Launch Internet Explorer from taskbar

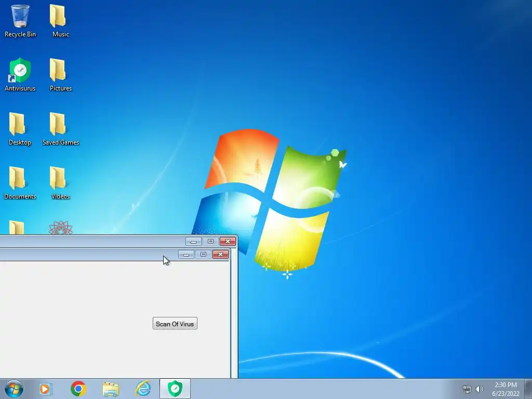point(143,389)
